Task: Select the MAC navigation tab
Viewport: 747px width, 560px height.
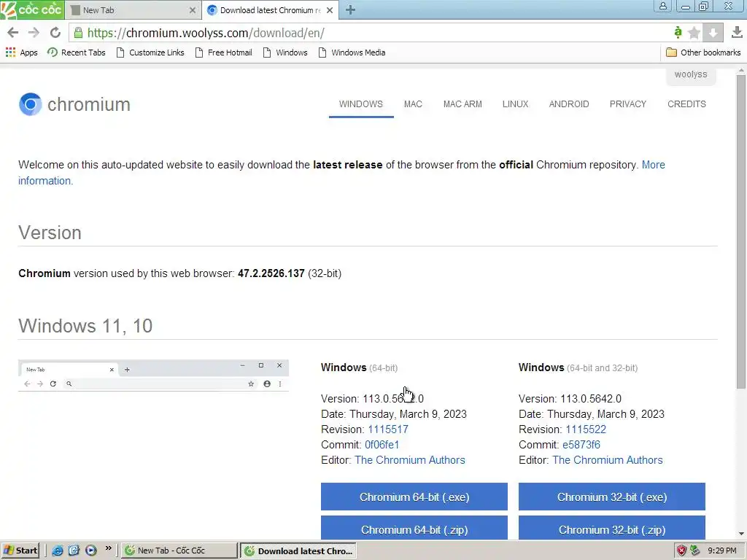Action: (x=413, y=104)
